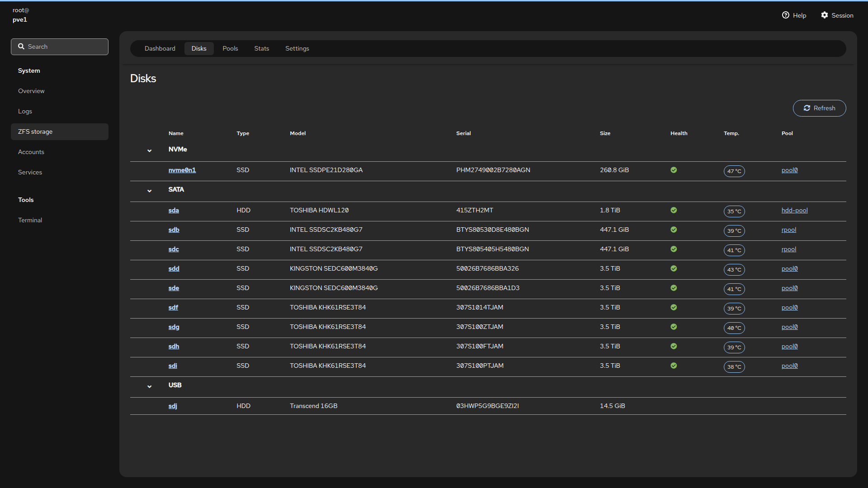This screenshot has height=488, width=868.
Task: Open disk nvme0n1 details link
Action: [x=182, y=170]
